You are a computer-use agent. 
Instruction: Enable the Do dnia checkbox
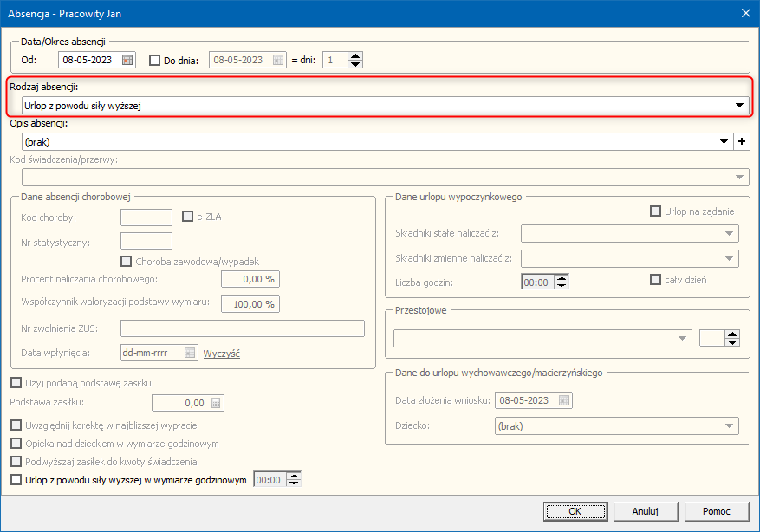click(156, 61)
